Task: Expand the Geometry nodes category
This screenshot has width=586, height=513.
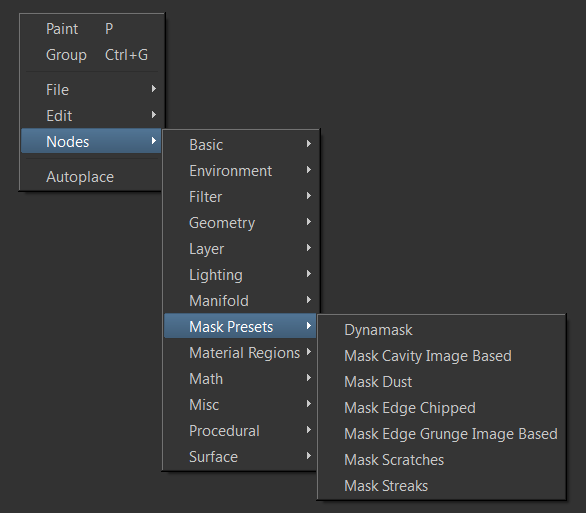Action: click(x=241, y=223)
